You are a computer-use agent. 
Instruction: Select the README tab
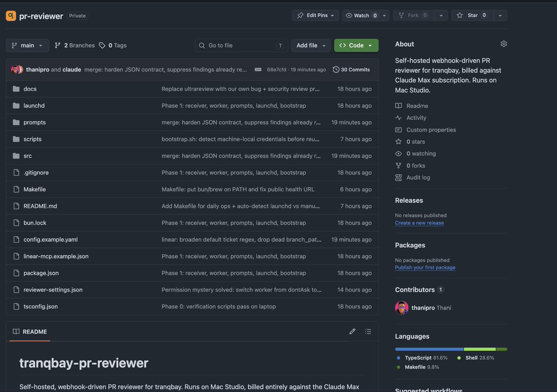click(x=30, y=332)
